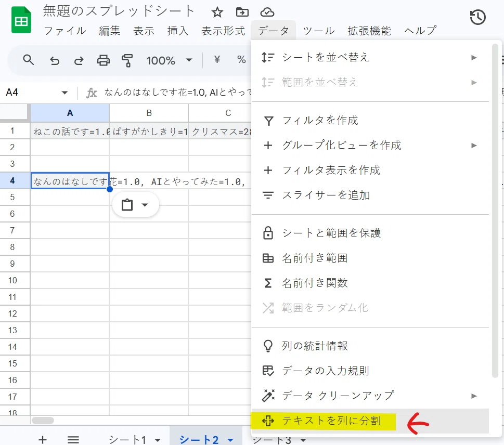The width and height of the screenshot is (504, 445).
Task: Open the シート1 tab dropdown arrow
Action: click(x=158, y=440)
